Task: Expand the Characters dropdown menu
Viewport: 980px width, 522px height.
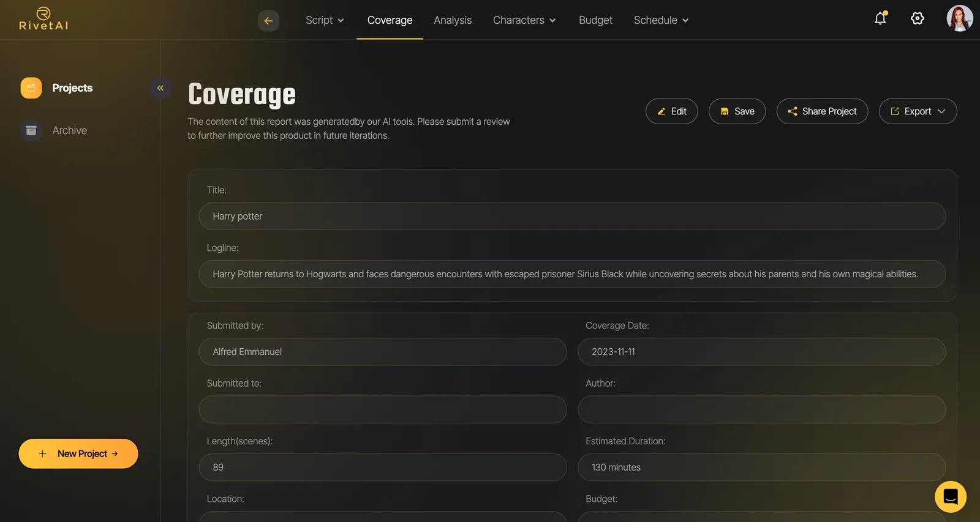Action: pos(524,20)
